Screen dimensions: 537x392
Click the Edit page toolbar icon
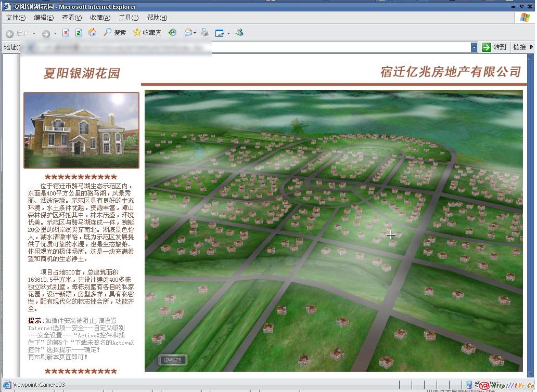point(220,33)
